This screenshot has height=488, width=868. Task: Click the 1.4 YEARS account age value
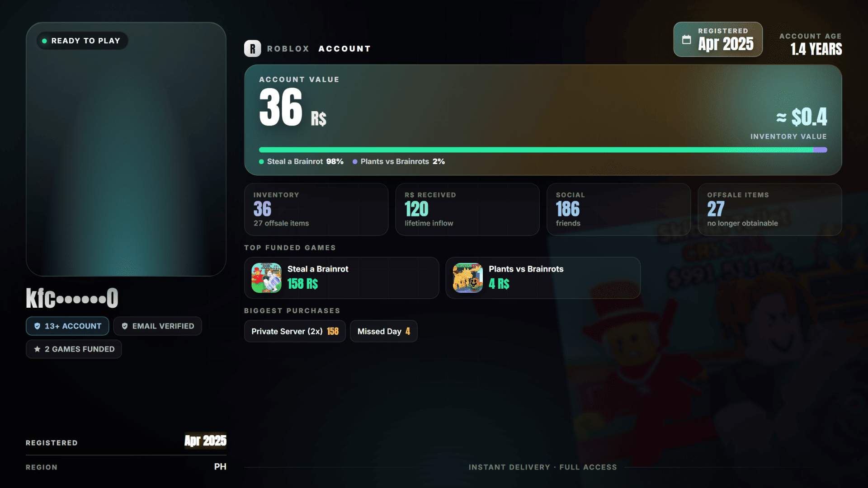tap(816, 49)
